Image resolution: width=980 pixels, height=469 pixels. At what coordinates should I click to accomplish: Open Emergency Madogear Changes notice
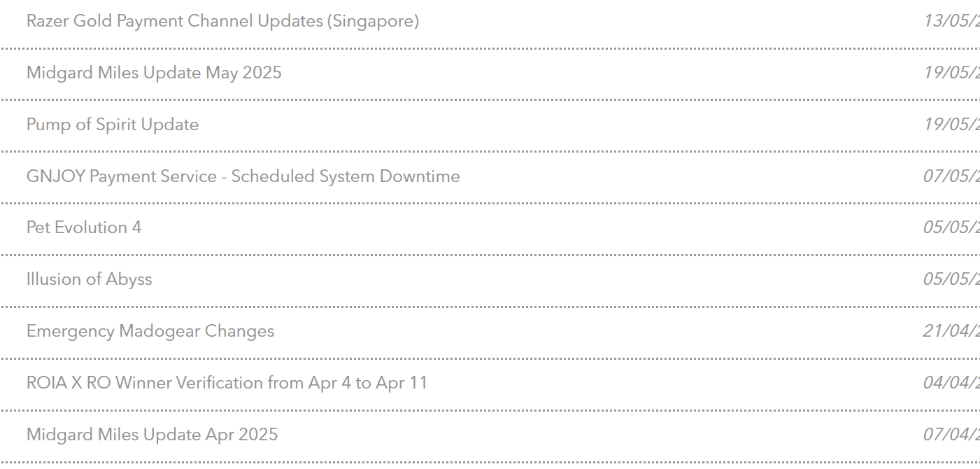[150, 331]
